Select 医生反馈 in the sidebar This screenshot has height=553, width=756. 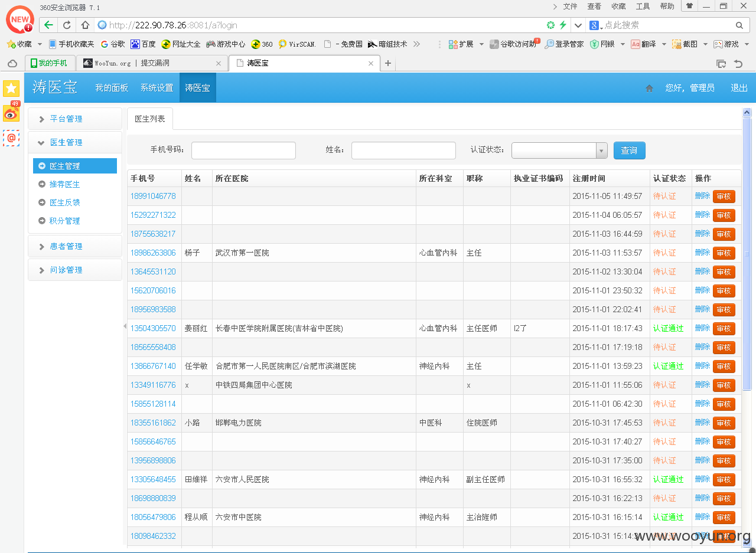coord(64,202)
